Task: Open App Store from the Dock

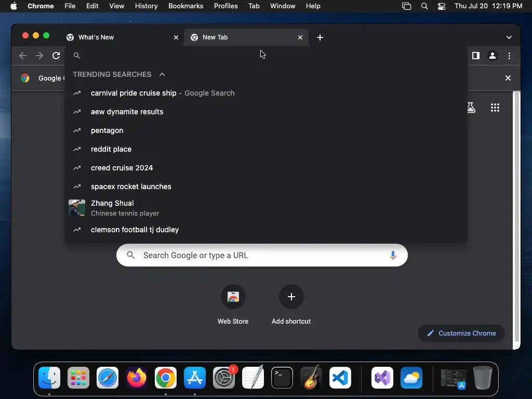Action: tap(195, 378)
